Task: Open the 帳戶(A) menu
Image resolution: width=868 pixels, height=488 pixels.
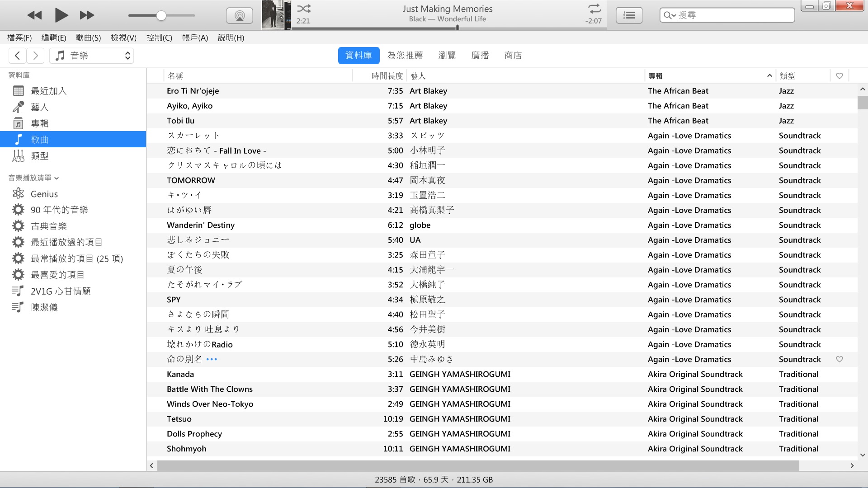Action: coord(195,38)
